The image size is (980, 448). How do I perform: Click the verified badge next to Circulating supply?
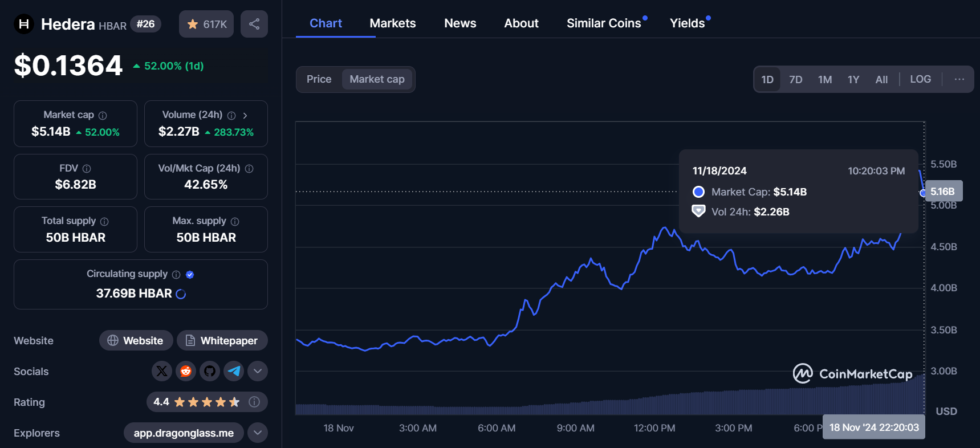click(x=190, y=275)
